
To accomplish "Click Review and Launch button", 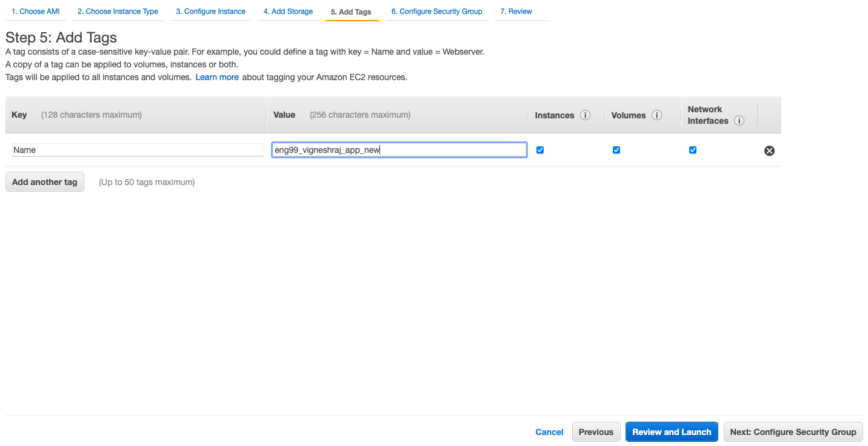I will pyautogui.click(x=672, y=432).
